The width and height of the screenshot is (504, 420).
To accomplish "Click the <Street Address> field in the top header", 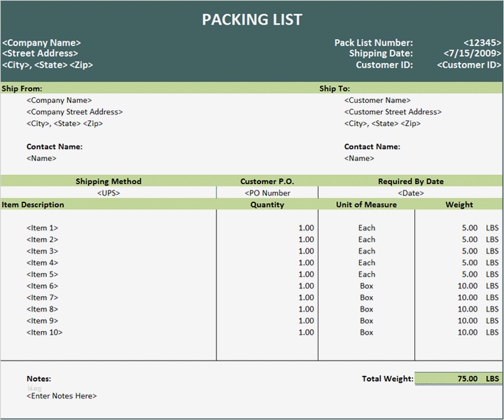I will (41, 54).
